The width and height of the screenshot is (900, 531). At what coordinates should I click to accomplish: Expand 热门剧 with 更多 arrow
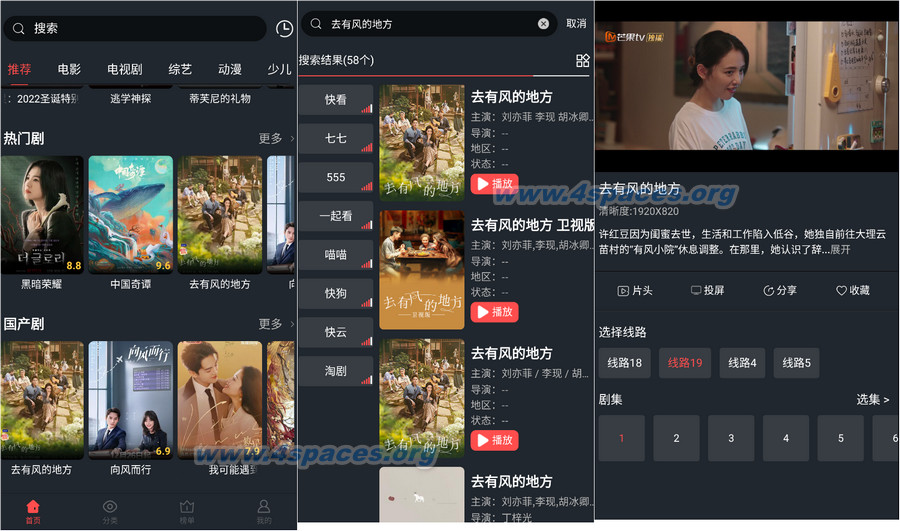click(277, 138)
